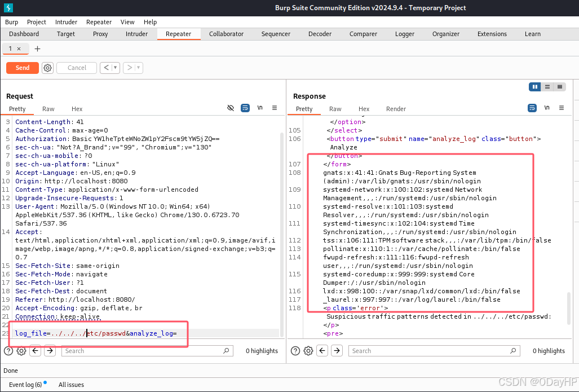Open the Help menu

[151, 22]
